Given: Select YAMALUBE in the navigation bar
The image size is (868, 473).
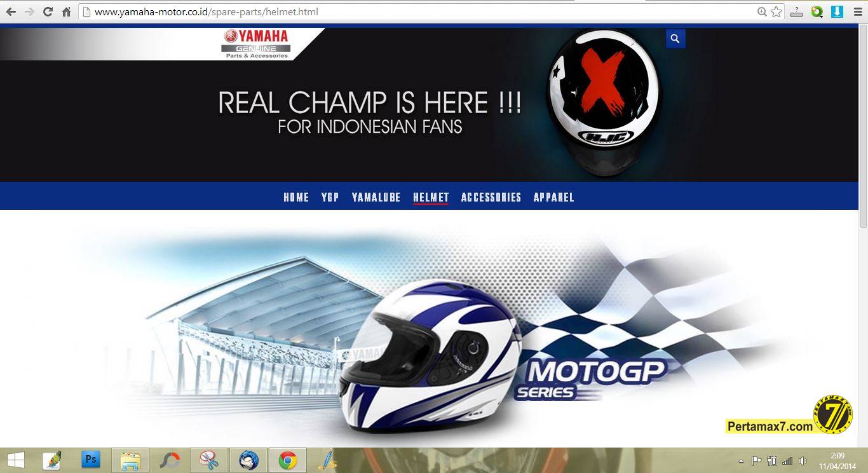Looking at the screenshot, I should pyautogui.click(x=376, y=197).
